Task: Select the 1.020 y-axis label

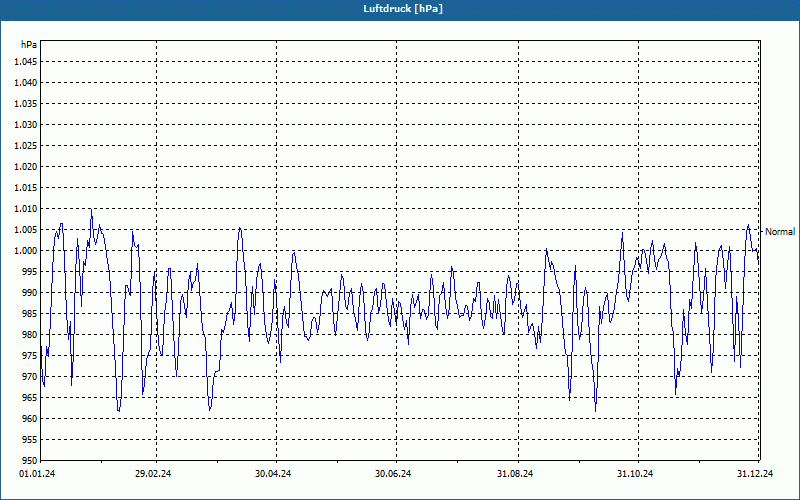Action: pyautogui.click(x=26, y=167)
